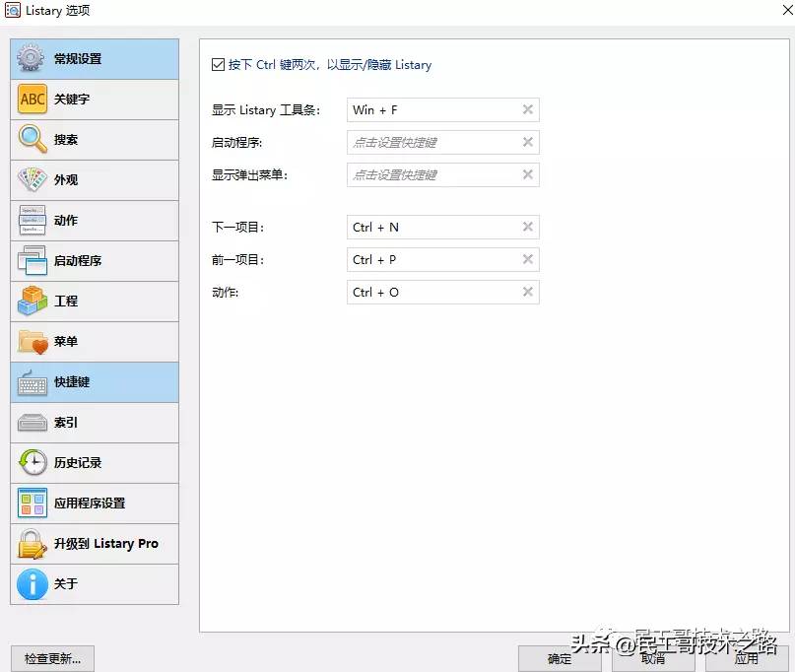Open the 索引 drive icon
Viewport: 795px width, 672px height.
pos(33,422)
